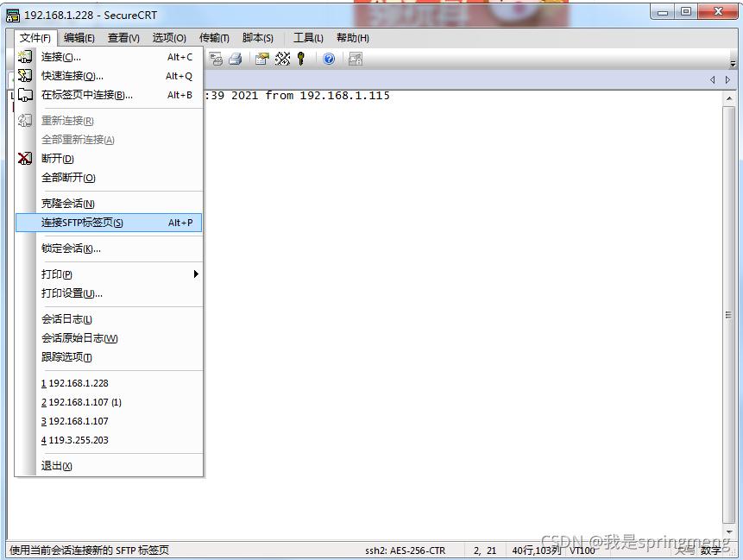Screen dimensions: 743x560
Task: Open the 选项(O) menu
Action: 169,38
